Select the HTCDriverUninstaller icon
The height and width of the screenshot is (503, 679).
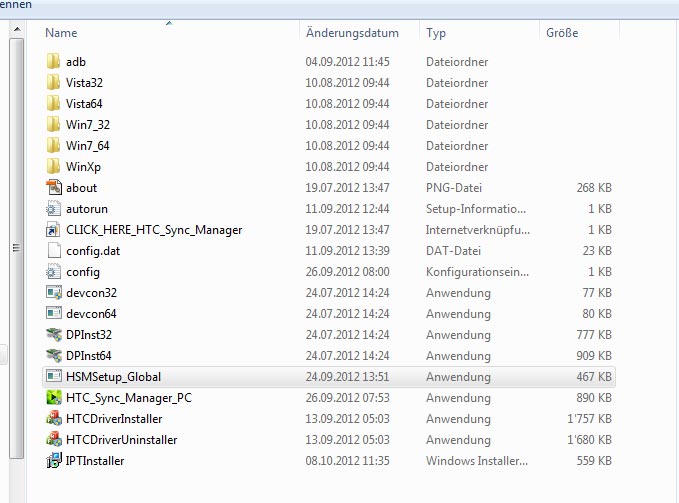(x=54, y=439)
